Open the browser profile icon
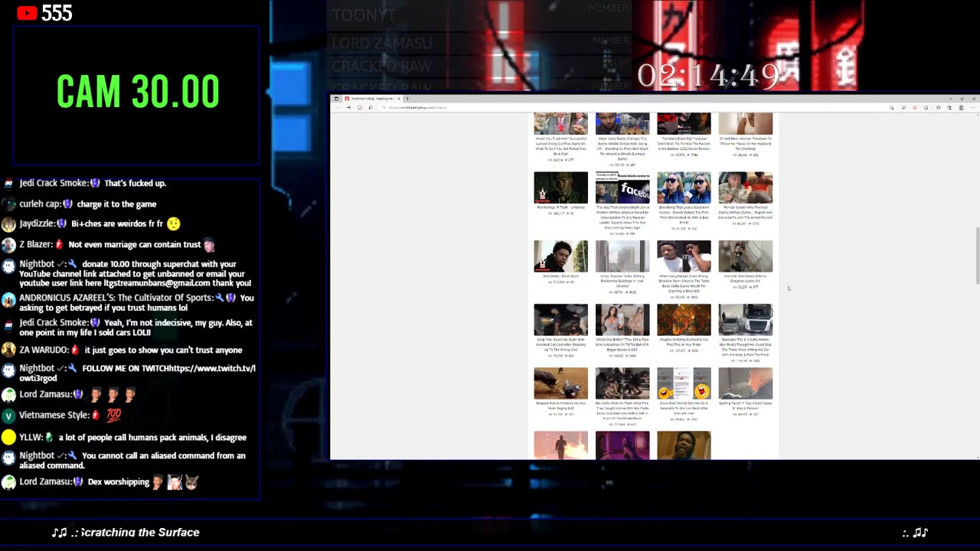The image size is (980, 551). pyautogui.click(x=962, y=107)
